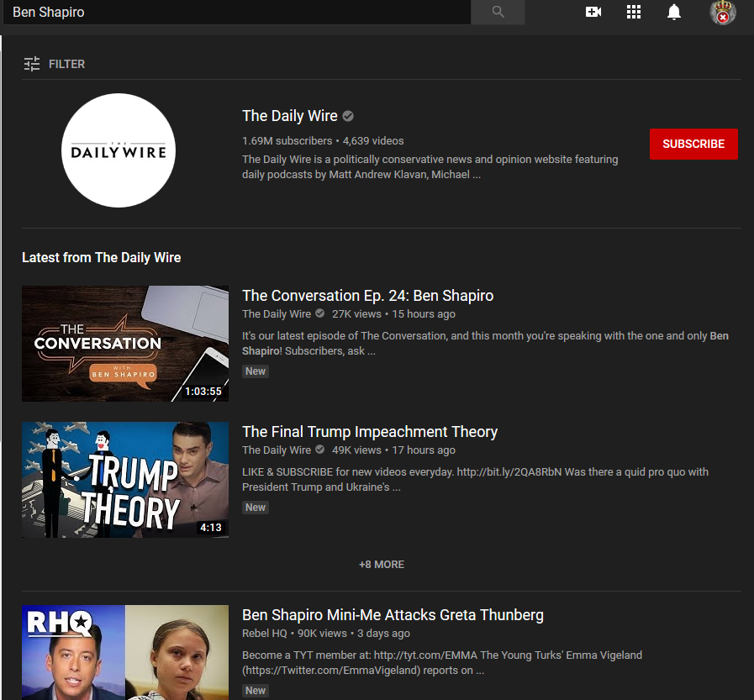Open the account avatar menu
The image size is (754, 700).
[723, 12]
